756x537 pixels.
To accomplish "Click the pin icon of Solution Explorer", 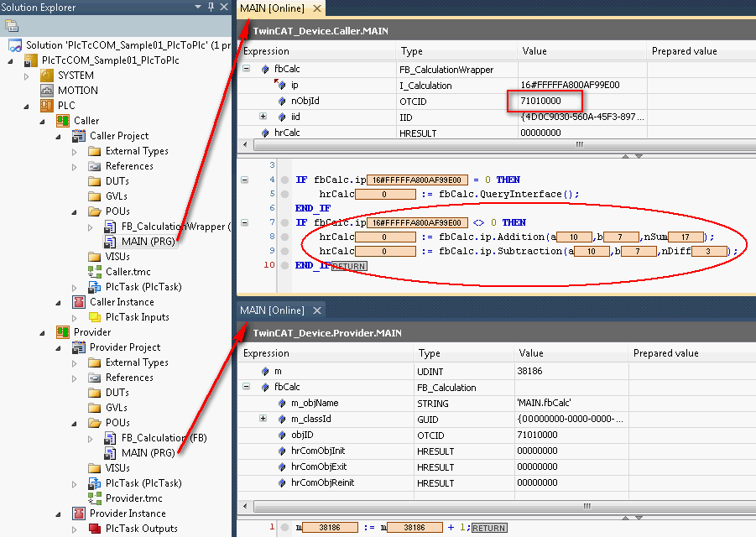I will [211, 7].
